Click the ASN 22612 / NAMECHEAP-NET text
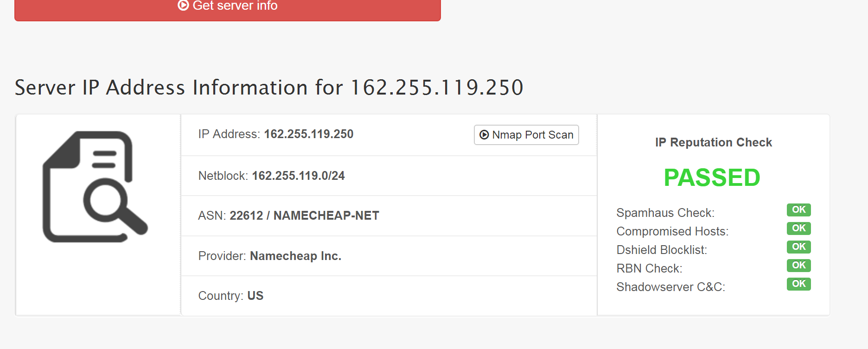Screen dimensions: 868x349 pyautogui.click(x=304, y=216)
